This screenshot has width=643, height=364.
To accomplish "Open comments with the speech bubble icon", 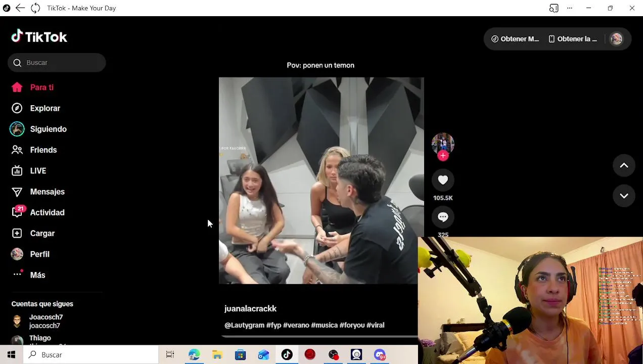I will tap(443, 217).
